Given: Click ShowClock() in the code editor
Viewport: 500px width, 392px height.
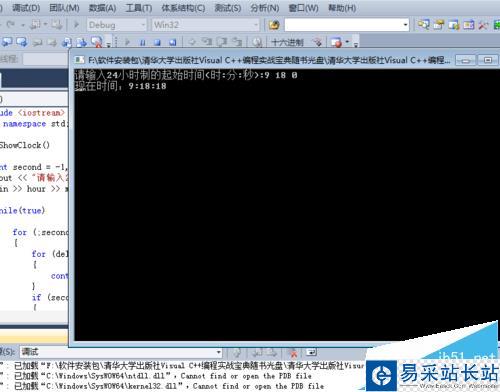Looking at the screenshot, I should (x=25, y=145).
